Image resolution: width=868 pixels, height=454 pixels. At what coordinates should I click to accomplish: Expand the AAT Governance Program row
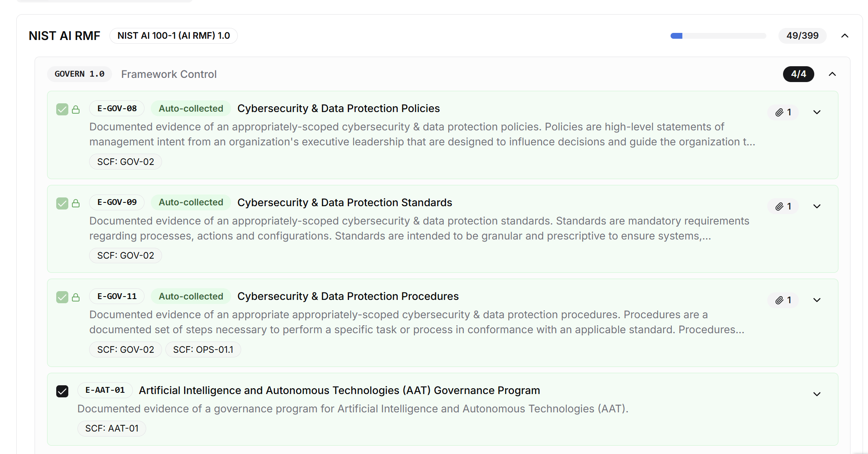(x=817, y=394)
